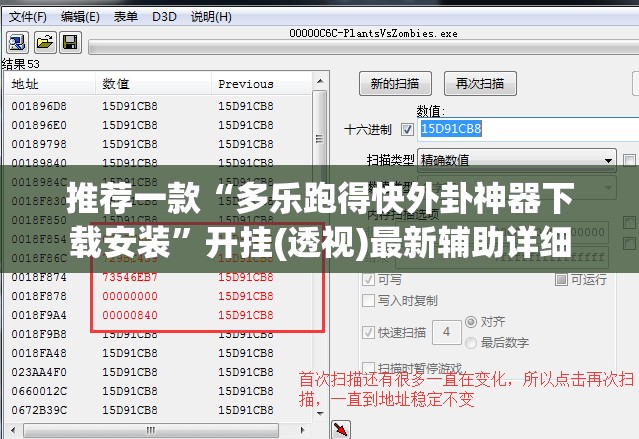Open the 扫描类型 dropdown

pos(517,160)
